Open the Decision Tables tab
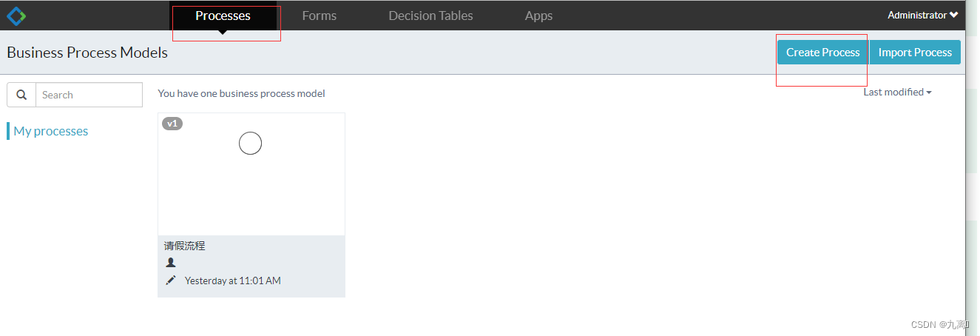Screen dimensions: 980x336 pyautogui.click(x=430, y=16)
